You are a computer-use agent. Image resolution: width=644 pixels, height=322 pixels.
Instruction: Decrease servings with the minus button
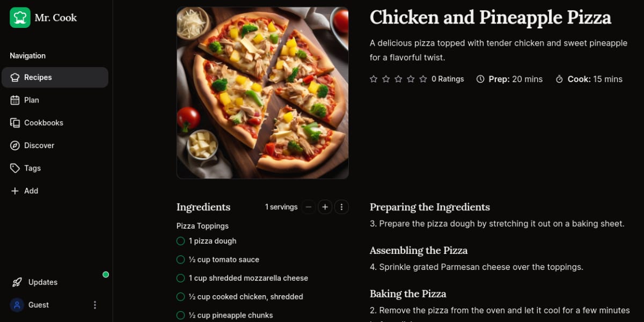pyautogui.click(x=309, y=206)
